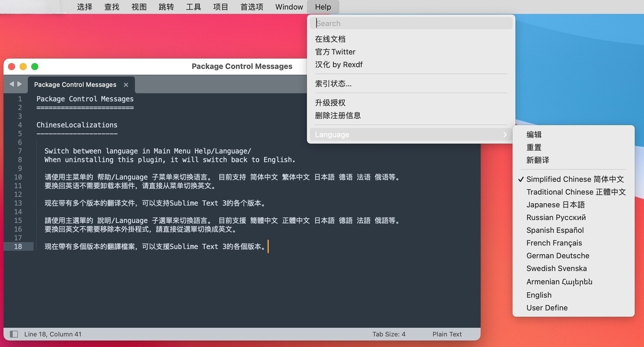The width and height of the screenshot is (644, 347).
Task: Open the 工具 menu
Action: click(193, 7)
